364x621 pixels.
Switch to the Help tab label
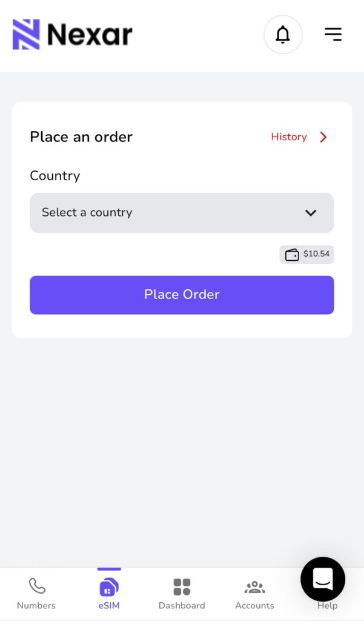327,606
